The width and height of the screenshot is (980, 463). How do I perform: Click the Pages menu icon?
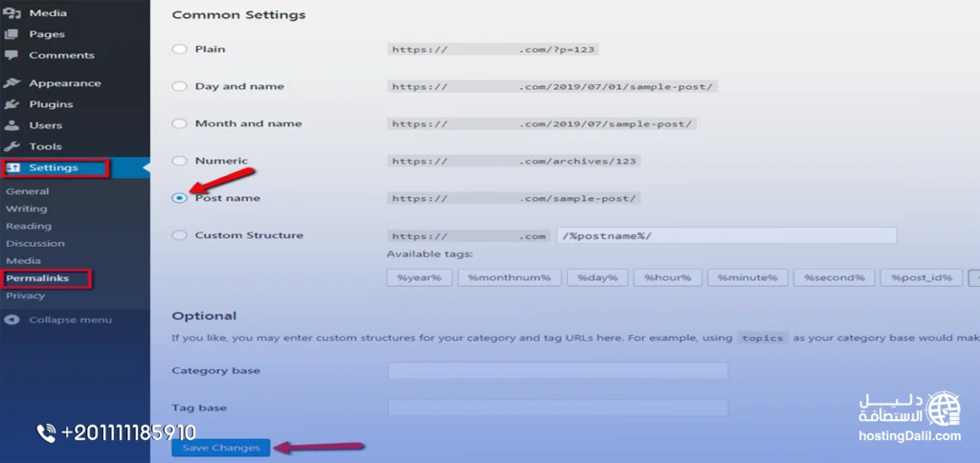pyautogui.click(x=11, y=34)
